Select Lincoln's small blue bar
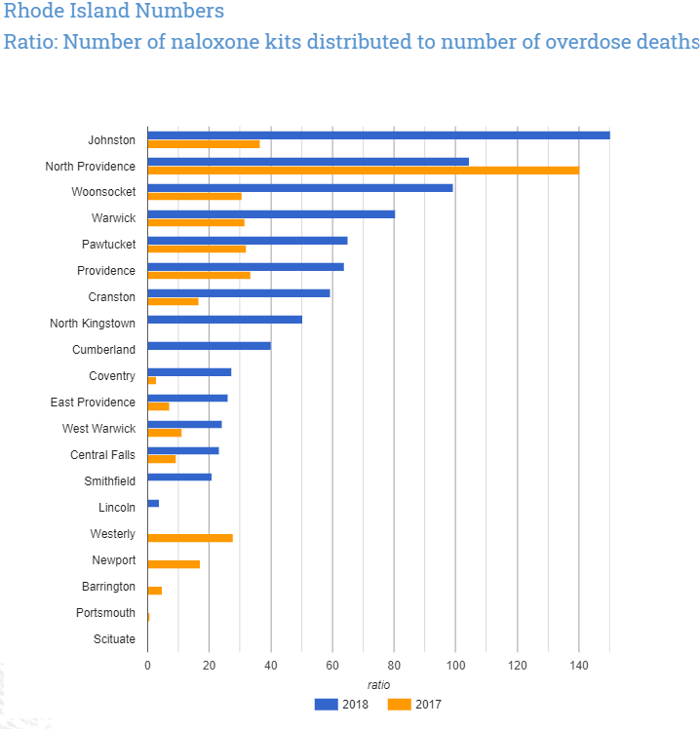The height and width of the screenshot is (729, 700). pyautogui.click(x=153, y=503)
